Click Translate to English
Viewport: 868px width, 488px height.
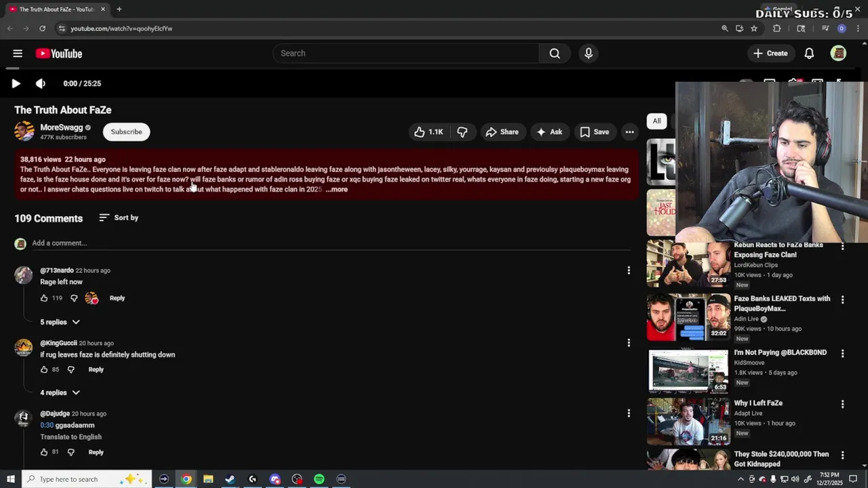coord(71,437)
